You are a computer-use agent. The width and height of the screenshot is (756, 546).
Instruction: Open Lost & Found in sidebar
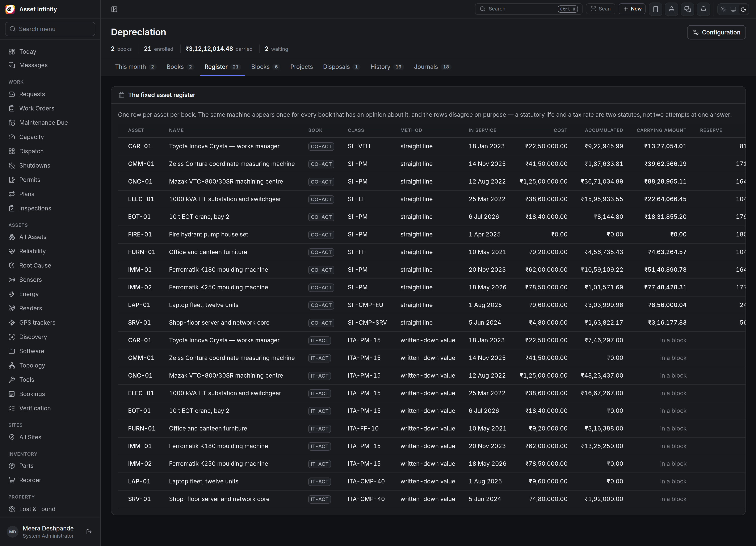pos(50,509)
